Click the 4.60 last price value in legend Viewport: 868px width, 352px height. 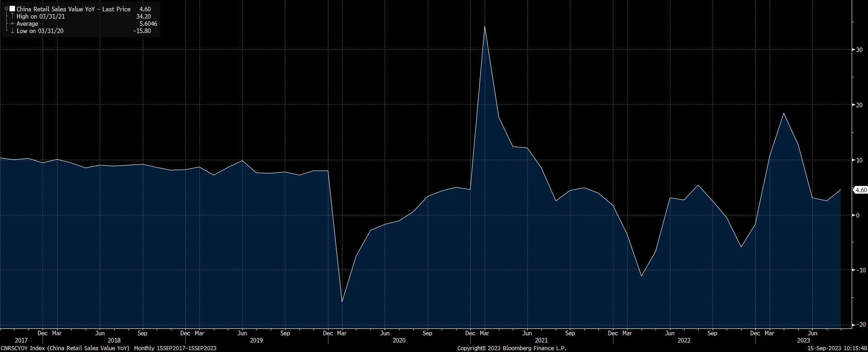point(145,9)
